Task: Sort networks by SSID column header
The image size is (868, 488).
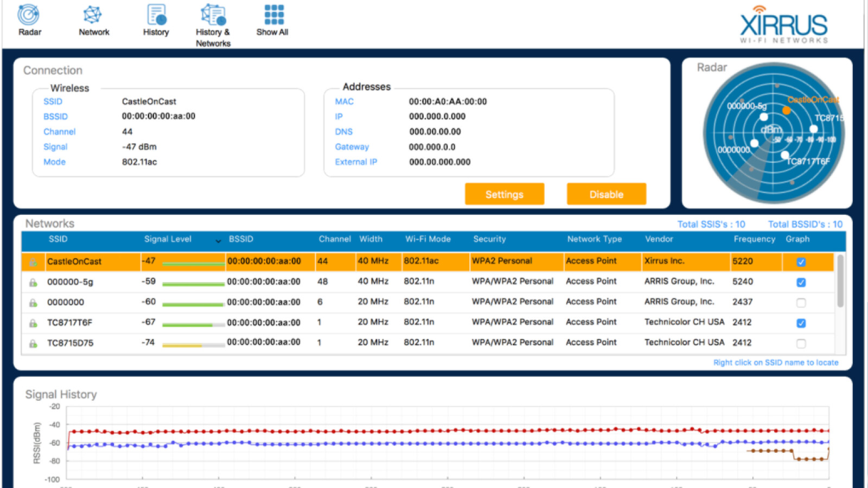Action: coord(58,239)
